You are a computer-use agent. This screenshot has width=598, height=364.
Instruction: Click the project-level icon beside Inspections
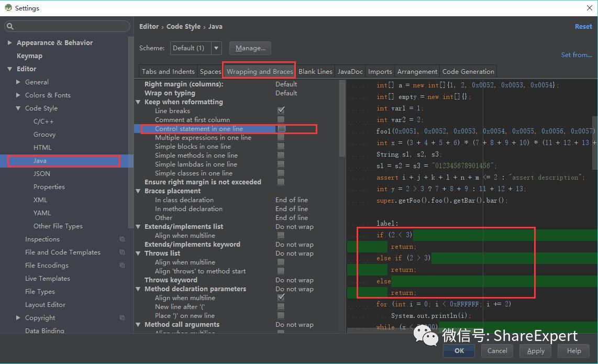click(x=122, y=239)
